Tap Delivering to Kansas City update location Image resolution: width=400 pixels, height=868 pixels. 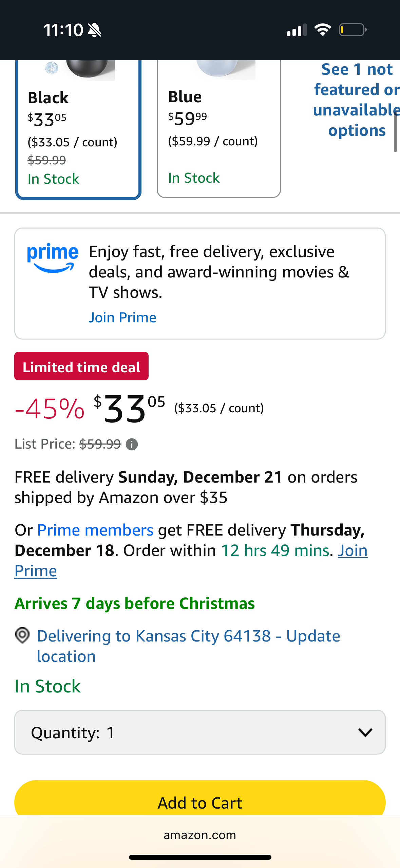pos(188,646)
